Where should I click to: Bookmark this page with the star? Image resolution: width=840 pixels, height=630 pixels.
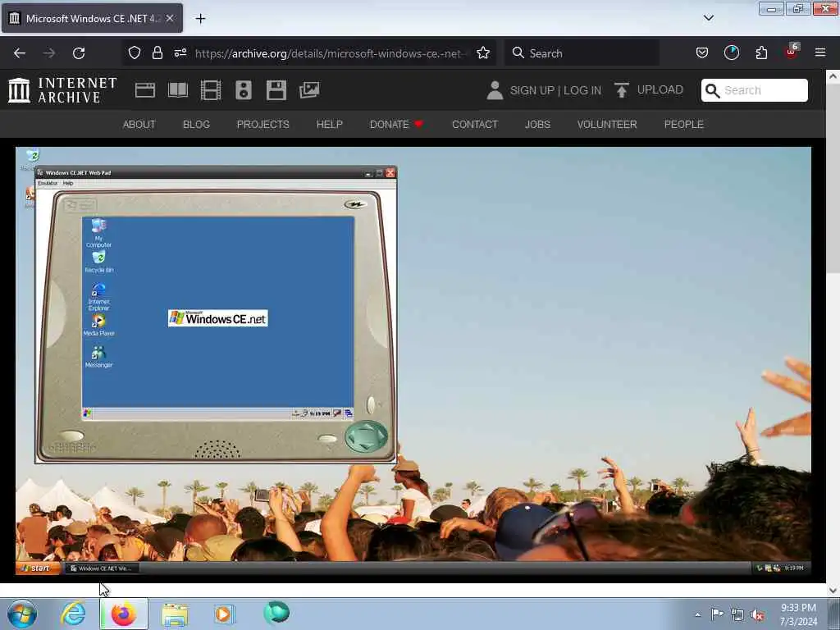pyautogui.click(x=482, y=52)
